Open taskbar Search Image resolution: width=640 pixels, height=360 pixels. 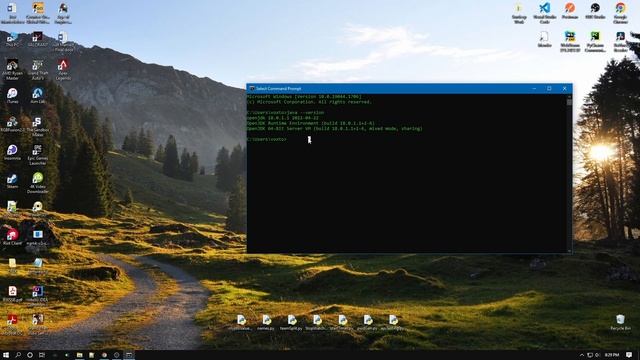(x=18, y=355)
